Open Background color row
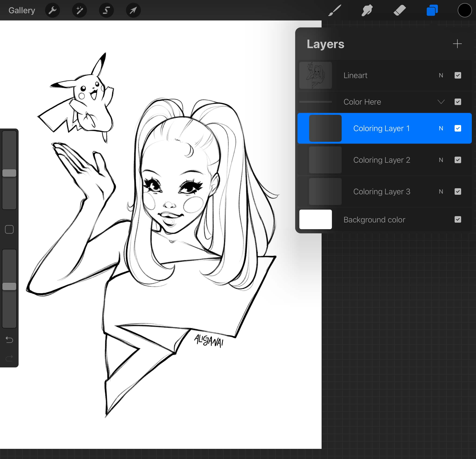 coord(384,219)
